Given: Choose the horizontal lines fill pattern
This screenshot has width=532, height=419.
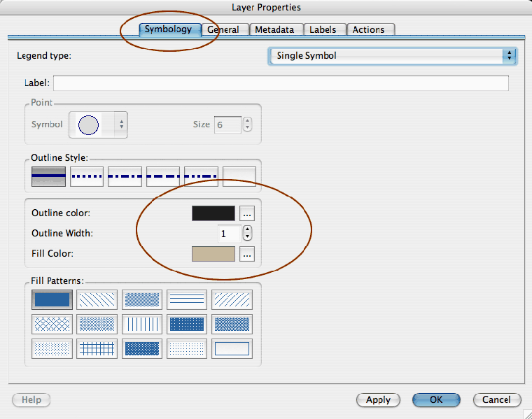Looking at the screenshot, I should click(187, 299).
